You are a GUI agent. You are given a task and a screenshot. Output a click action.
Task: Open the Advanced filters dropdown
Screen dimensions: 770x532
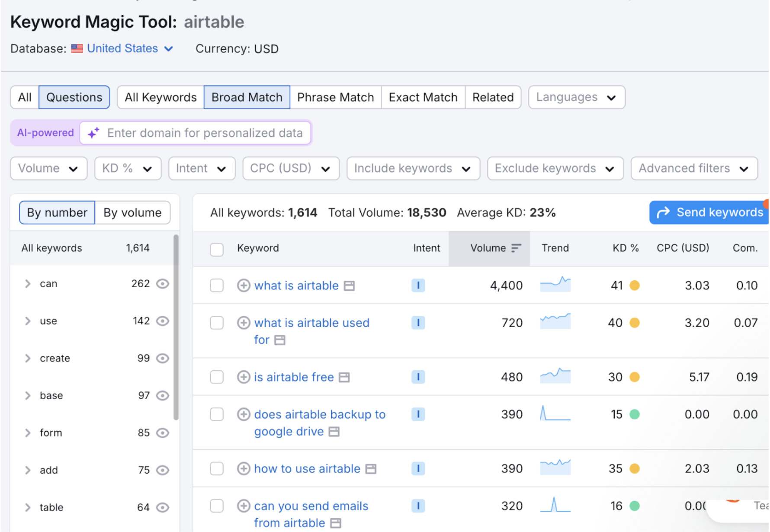point(694,168)
